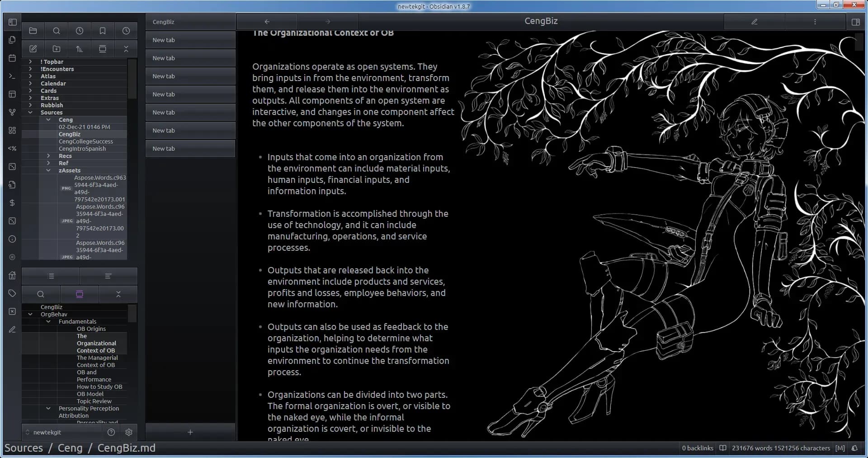Viewport: 868px width, 458px height.
Task: Click the auto-reveal file icon in explorer
Action: (103, 49)
